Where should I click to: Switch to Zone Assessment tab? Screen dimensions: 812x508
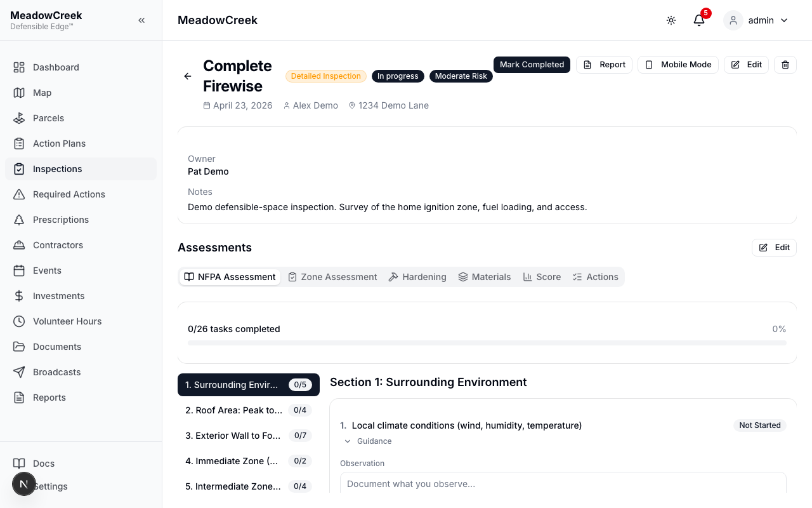pyautogui.click(x=332, y=277)
